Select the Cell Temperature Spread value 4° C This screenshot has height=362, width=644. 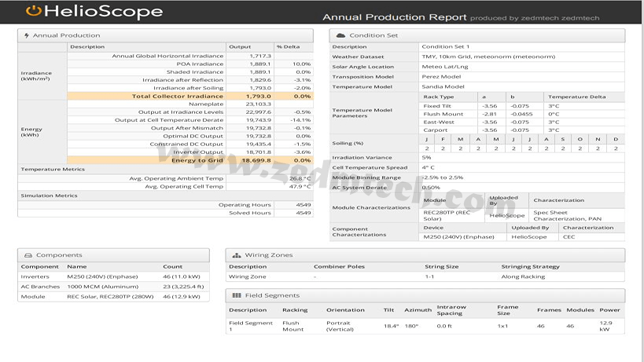(x=428, y=168)
